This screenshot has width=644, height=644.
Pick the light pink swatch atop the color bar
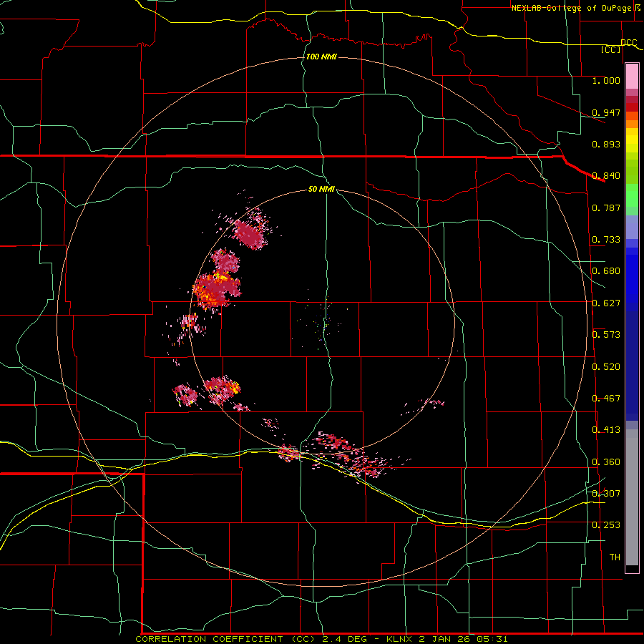pos(632,76)
